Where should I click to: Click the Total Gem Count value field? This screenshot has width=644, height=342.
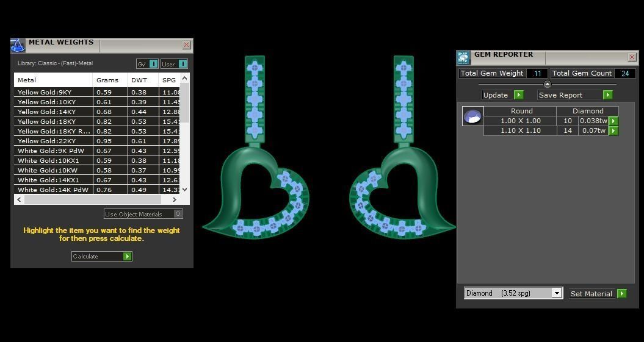pyautogui.click(x=626, y=73)
